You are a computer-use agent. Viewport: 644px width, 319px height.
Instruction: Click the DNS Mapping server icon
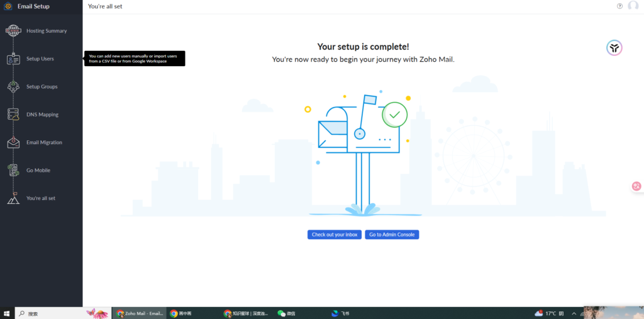click(x=13, y=115)
